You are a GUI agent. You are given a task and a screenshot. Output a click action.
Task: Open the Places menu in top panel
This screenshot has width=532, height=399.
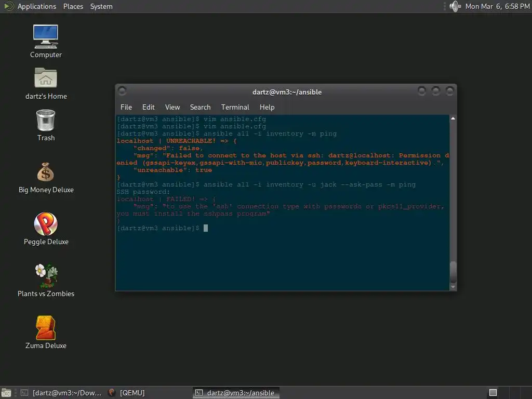73,6
